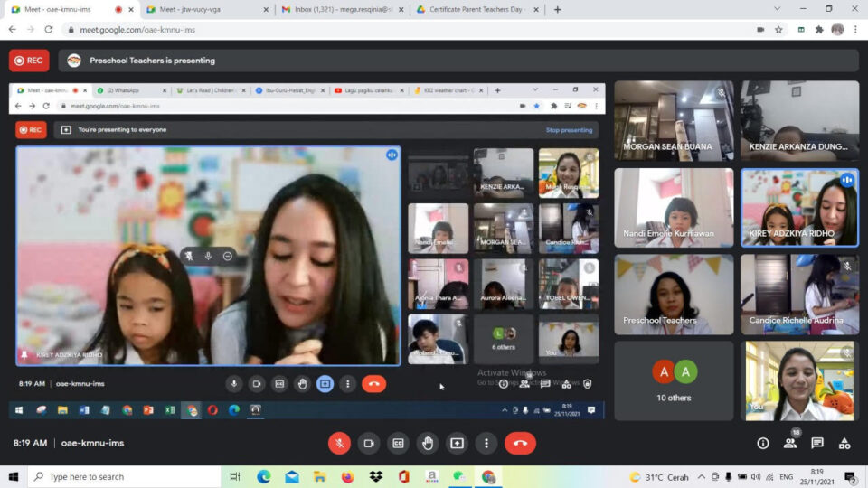Viewport: 868px width, 488px height.
Task: Unmute the microphone in the call bar
Action: 339,443
